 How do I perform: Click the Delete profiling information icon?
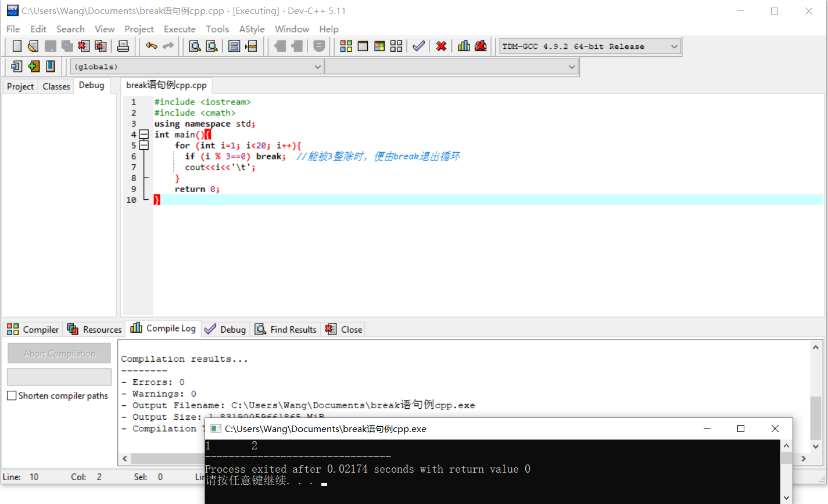coord(481,46)
